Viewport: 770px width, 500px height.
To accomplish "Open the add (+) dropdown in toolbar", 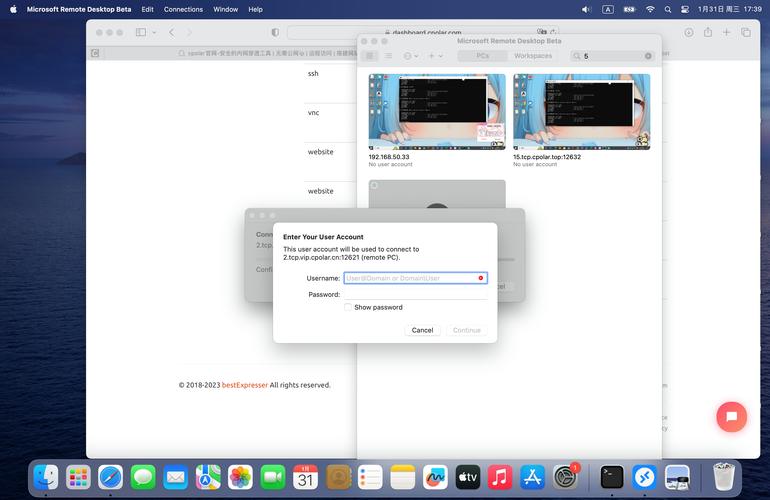I will 435,56.
